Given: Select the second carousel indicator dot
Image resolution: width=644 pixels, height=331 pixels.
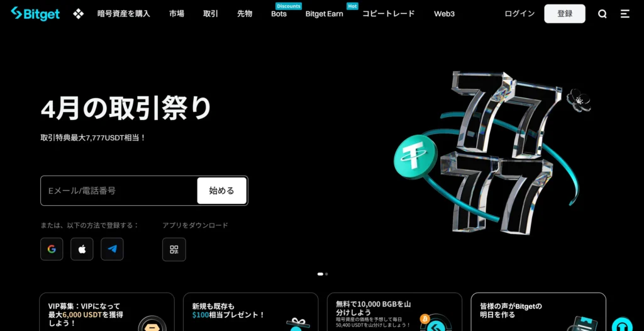Looking at the screenshot, I should tap(326, 274).
